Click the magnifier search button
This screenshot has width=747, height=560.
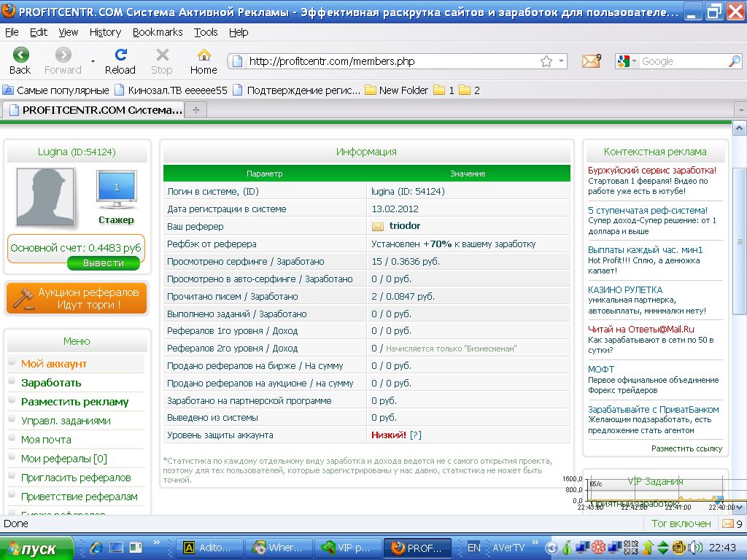pyautogui.click(x=734, y=61)
